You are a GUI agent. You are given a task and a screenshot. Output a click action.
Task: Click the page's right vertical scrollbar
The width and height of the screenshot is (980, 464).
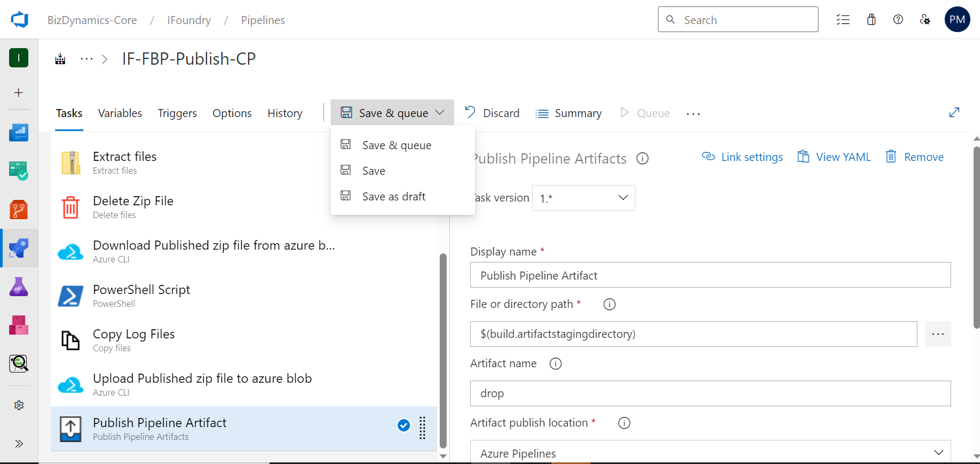tap(976, 238)
